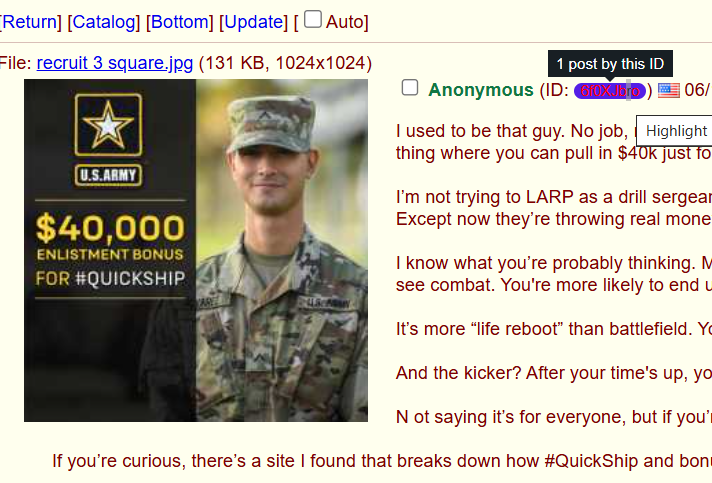
Task: Check the Anonymous post selection checkbox
Action: coord(410,88)
